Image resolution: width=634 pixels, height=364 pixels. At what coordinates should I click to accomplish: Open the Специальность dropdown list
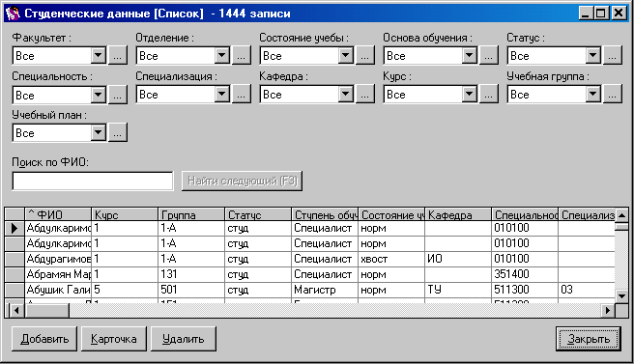pyautogui.click(x=99, y=95)
